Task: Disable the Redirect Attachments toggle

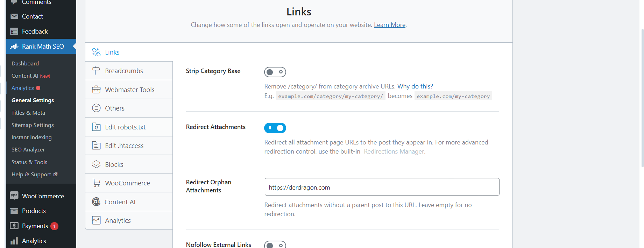Action: tap(275, 128)
